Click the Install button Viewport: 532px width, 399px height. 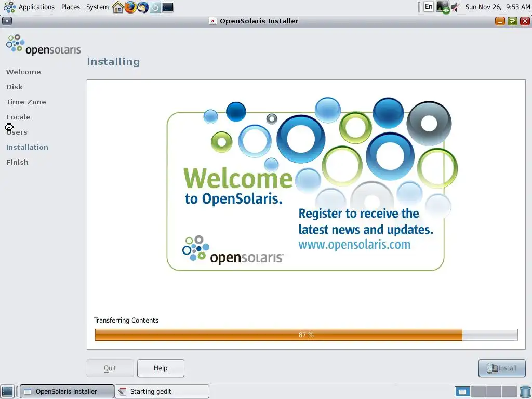(x=502, y=368)
